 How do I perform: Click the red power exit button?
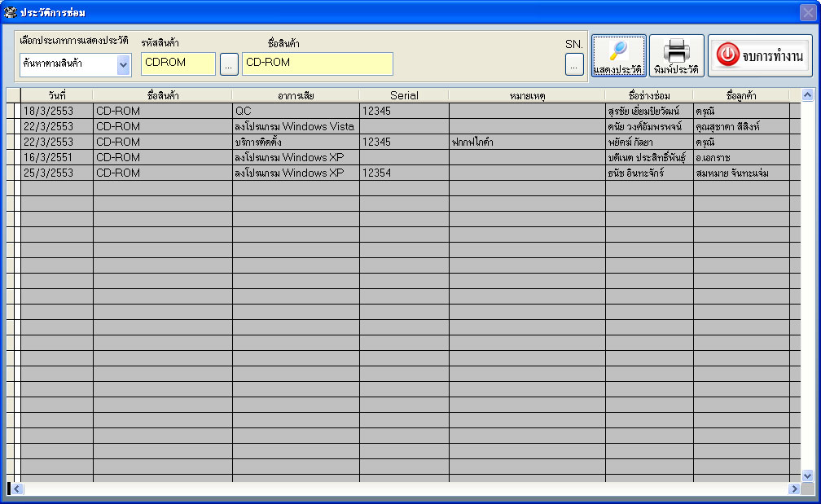(x=760, y=56)
